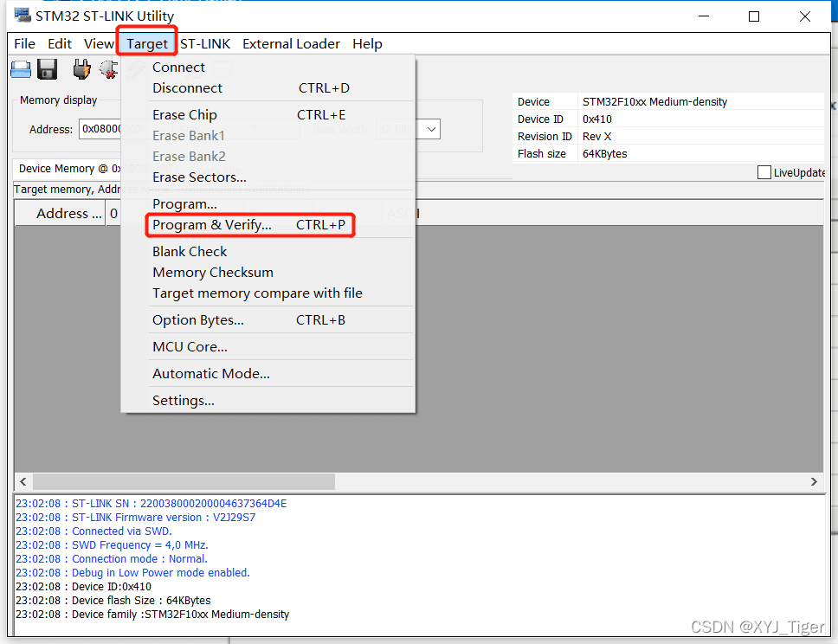Select Erase Sectors... menu entry
838x644 pixels.
[268, 177]
